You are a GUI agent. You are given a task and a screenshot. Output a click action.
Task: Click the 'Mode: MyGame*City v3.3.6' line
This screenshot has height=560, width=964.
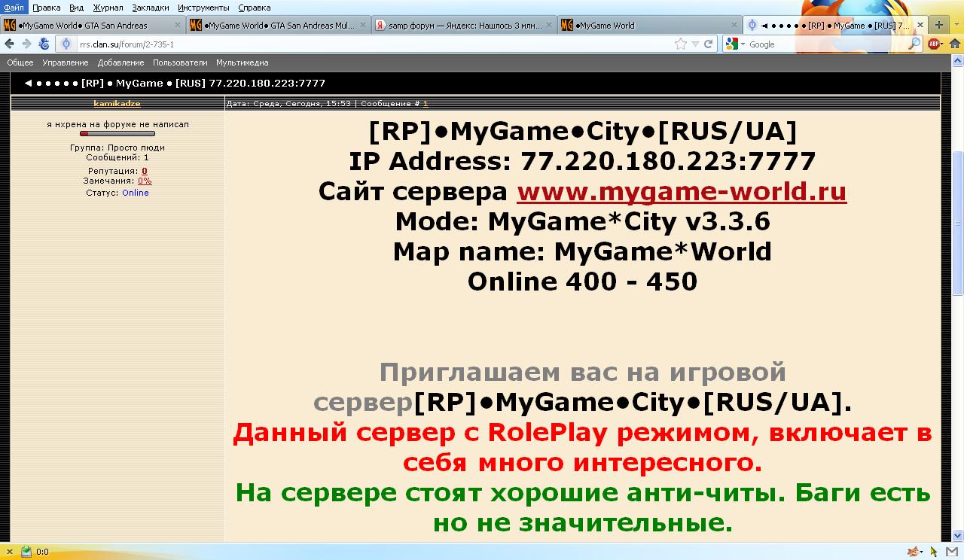coord(582,221)
